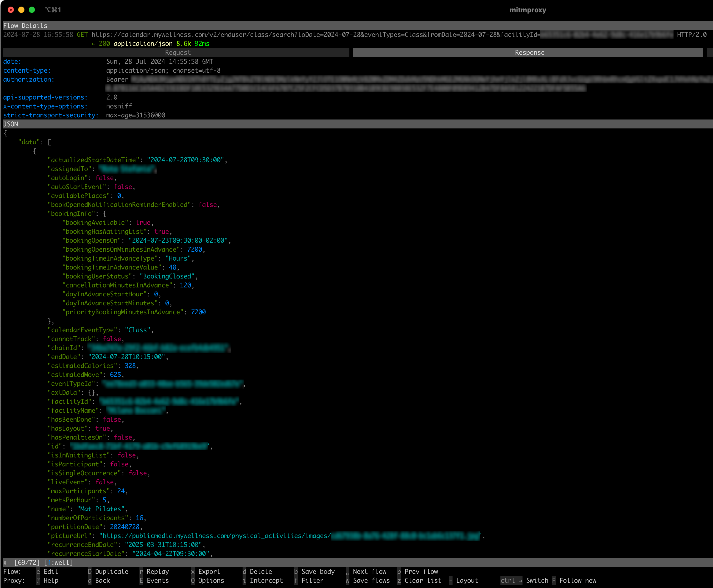Click the Replay flow command
Viewport: 713px width, 588px height.
(x=154, y=571)
